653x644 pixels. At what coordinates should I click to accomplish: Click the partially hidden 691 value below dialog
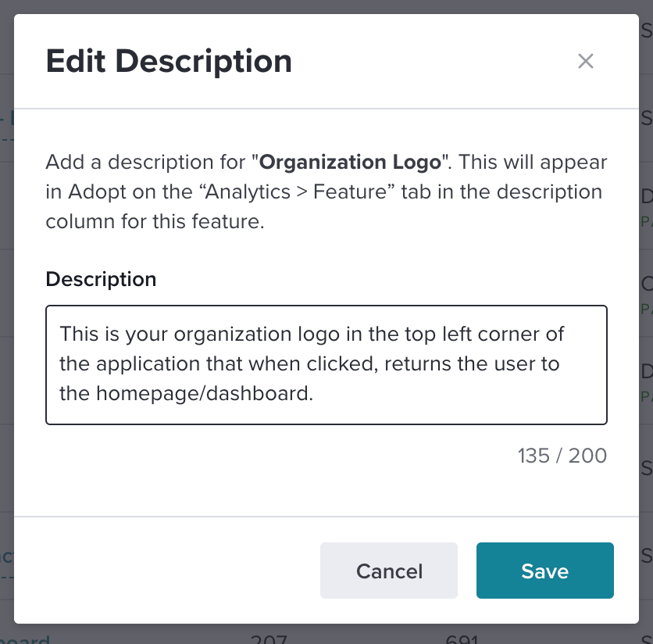point(462,639)
